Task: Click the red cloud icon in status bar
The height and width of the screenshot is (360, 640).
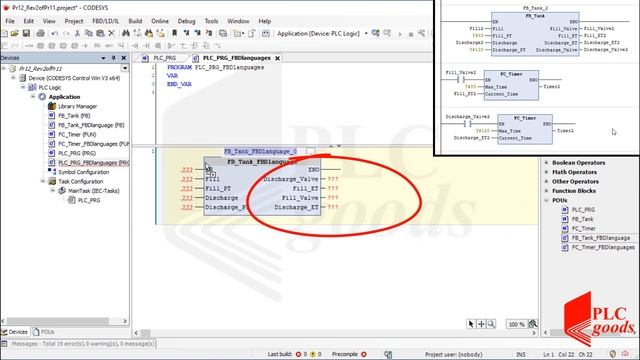Action: (x=625, y=354)
